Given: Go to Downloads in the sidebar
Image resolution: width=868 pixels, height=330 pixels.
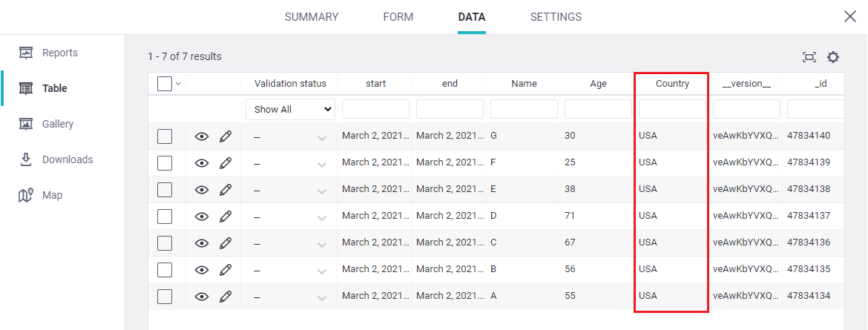Looking at the screenshot, I should click(67, 159).
